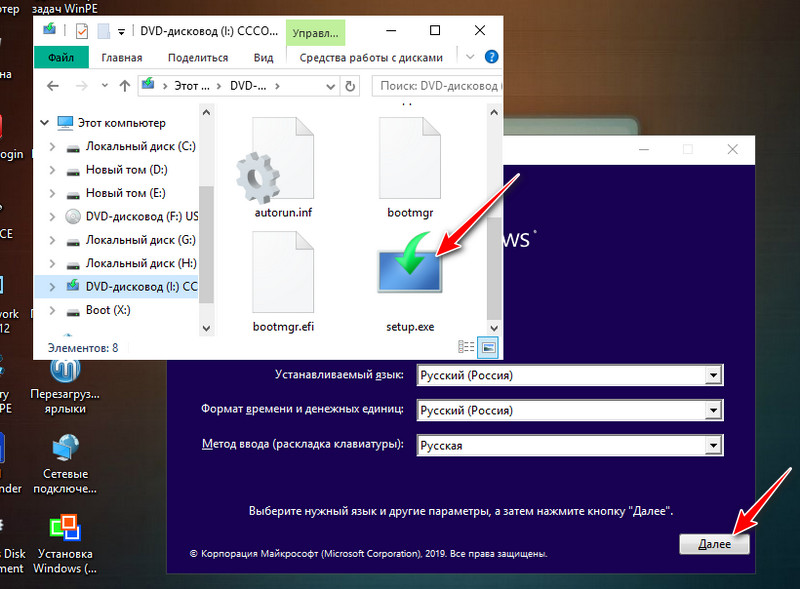Go up one folder level arrow
The width and height of the screenshot is (800, 589).
pos(124,86)
